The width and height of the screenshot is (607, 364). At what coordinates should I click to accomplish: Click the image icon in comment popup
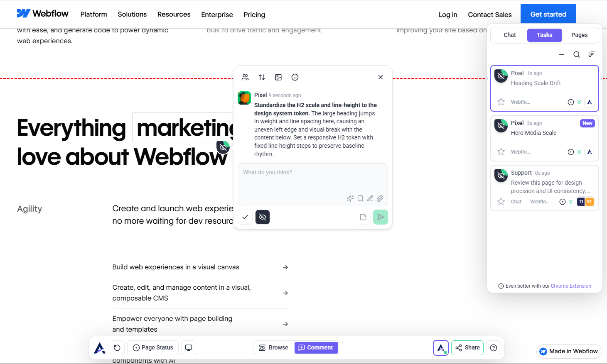point(278,77)
